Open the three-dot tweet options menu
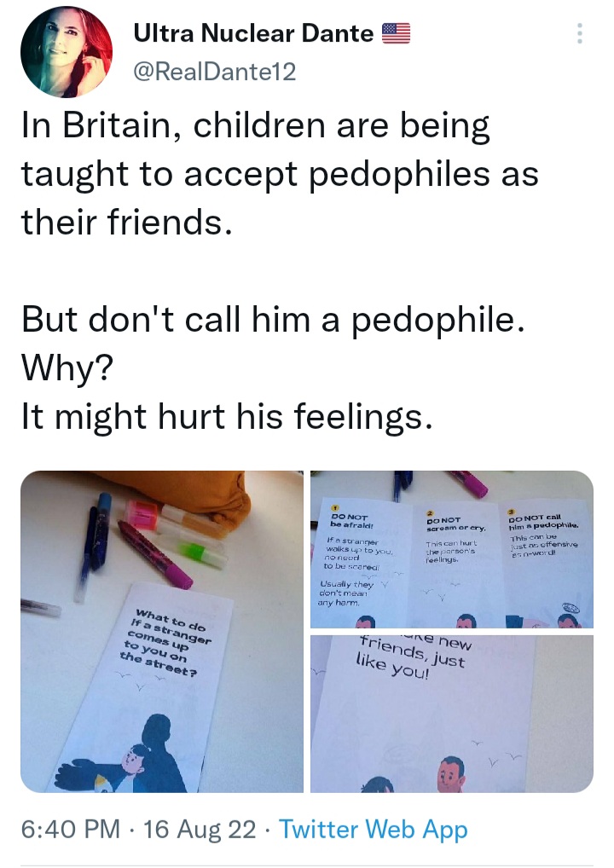The image size is (614, 868). tap(579, 34)
